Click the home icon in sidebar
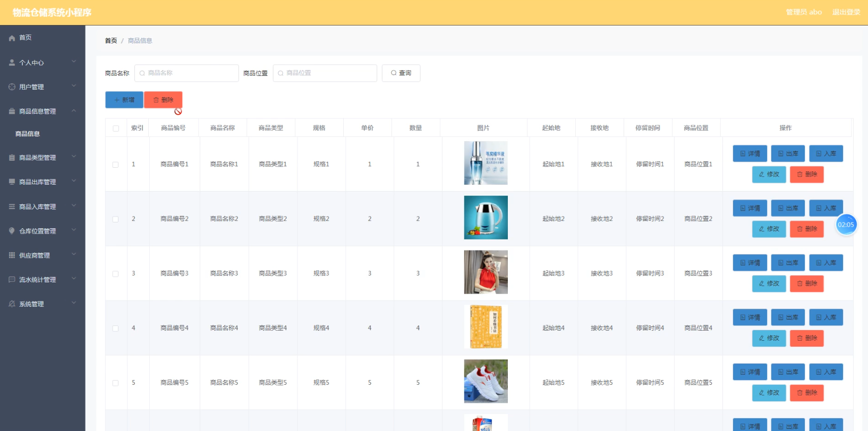This screenshot has width=868, height=431. 12,38
